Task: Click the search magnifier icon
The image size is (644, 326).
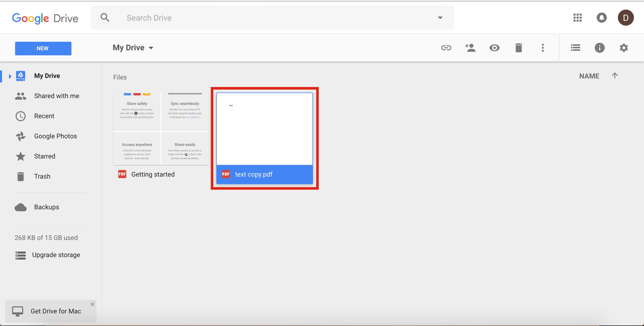Action: coord(105,18)
